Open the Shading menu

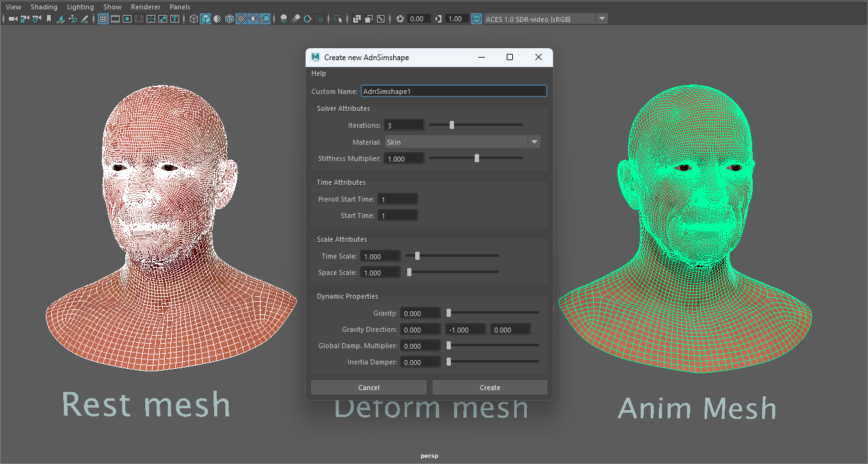click(44, 7)
